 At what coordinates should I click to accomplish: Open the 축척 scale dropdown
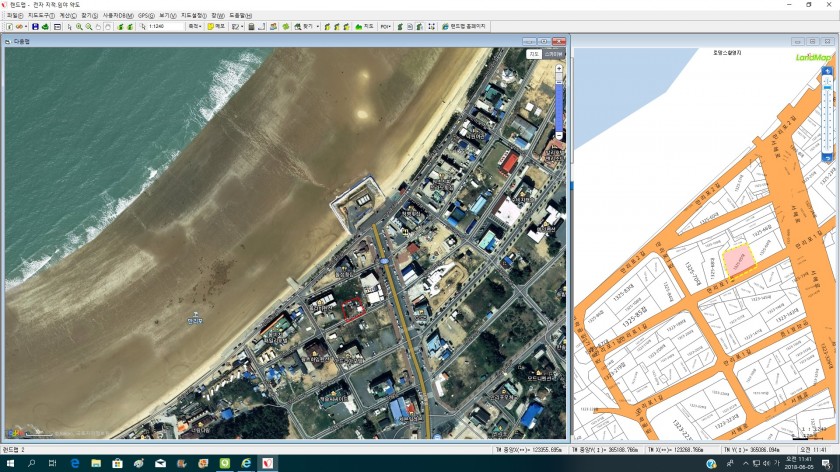click(195, 26)
